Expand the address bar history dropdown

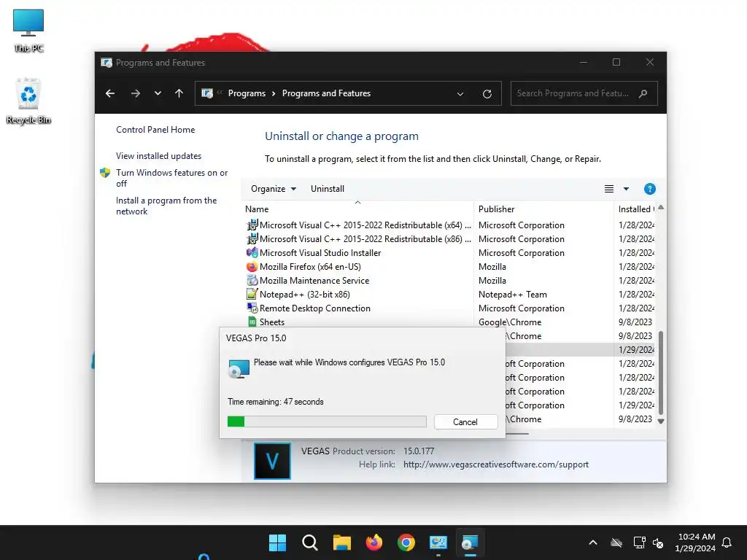[x=460, y=94]
